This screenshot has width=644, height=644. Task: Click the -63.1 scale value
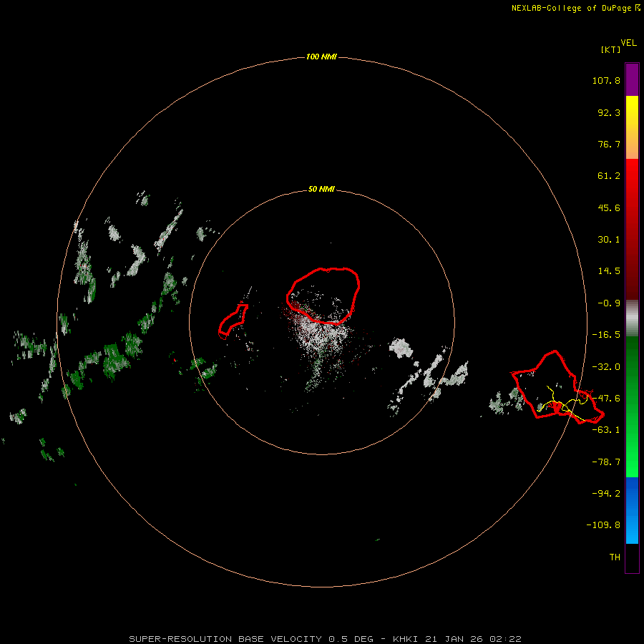606,430
